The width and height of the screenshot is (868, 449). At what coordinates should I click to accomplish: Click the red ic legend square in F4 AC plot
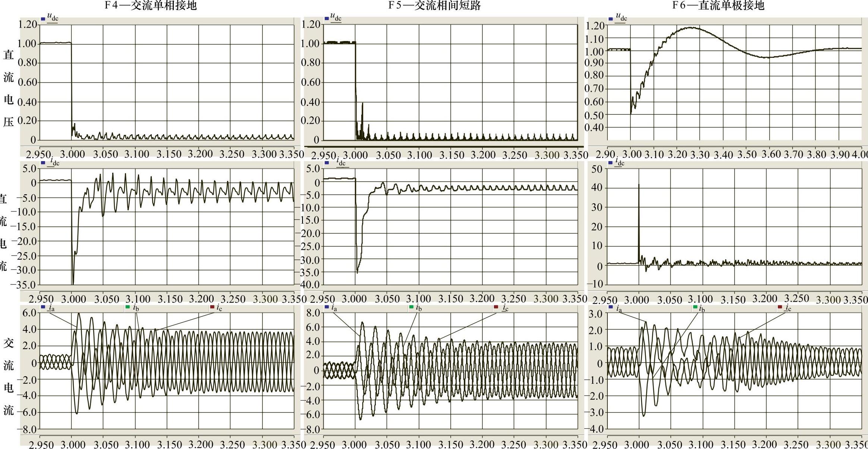(212, 307)
